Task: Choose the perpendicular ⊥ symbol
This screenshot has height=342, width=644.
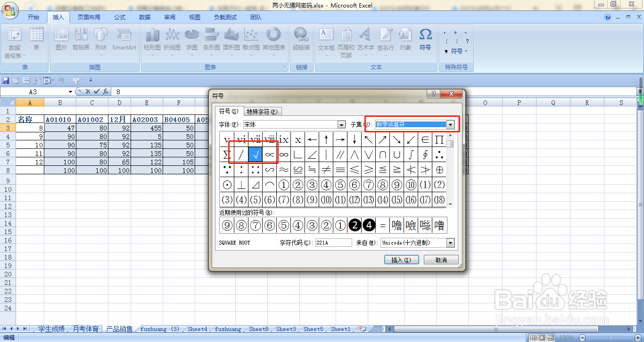Action: coord(241,185)
